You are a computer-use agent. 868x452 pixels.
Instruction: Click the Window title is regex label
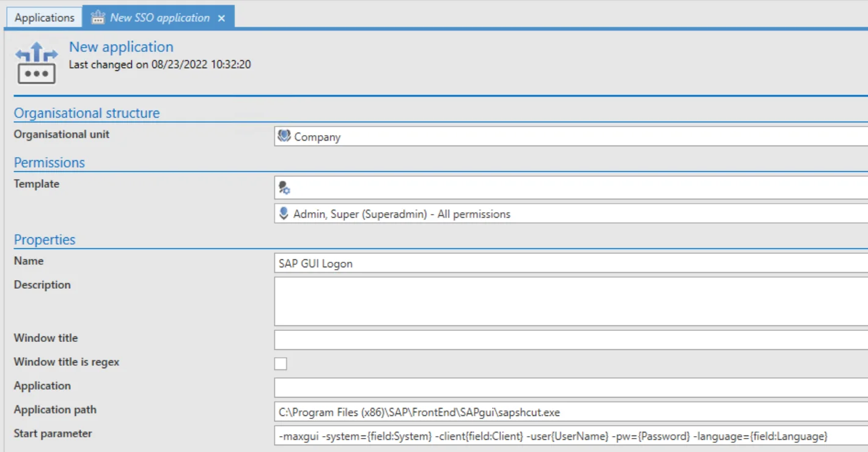(67, 361)
